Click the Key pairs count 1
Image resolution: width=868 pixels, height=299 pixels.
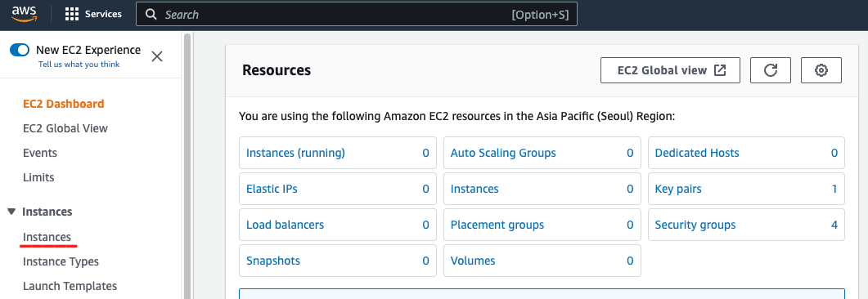(834, 189)
